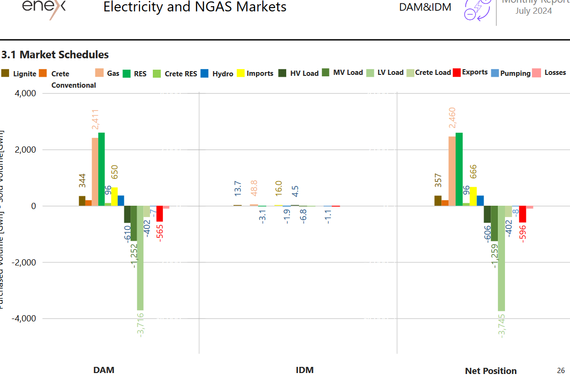570x392 pixels.
Task: Click the Pumping legend label
Action: pyautogui.click(x=515, y=73)
